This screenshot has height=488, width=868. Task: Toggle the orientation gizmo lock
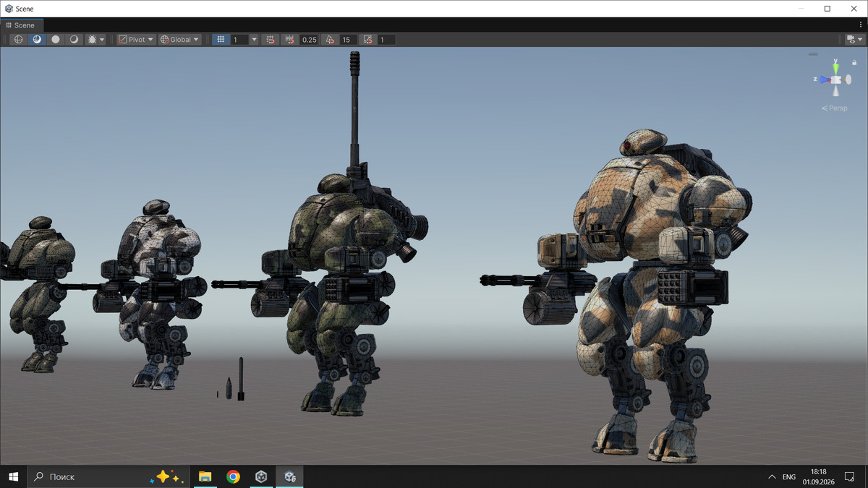click(854, 63)
